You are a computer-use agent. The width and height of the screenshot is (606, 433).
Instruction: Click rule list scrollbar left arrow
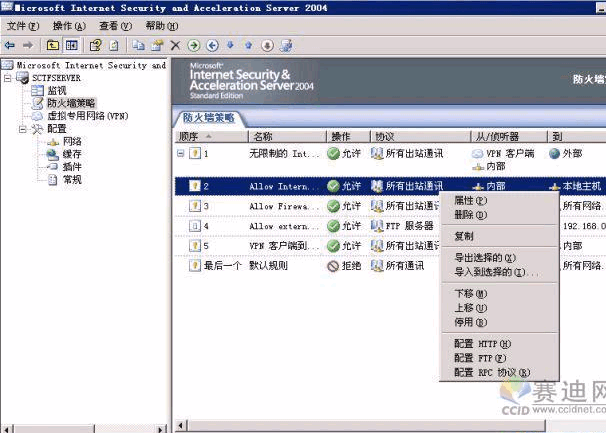180,426
